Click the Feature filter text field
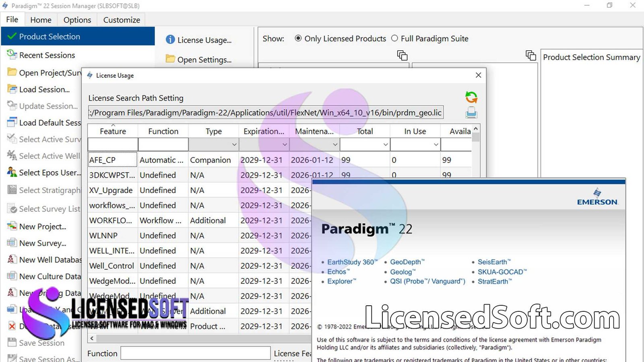This screenshot has height=362, width=644. click(x=113, y=144)
